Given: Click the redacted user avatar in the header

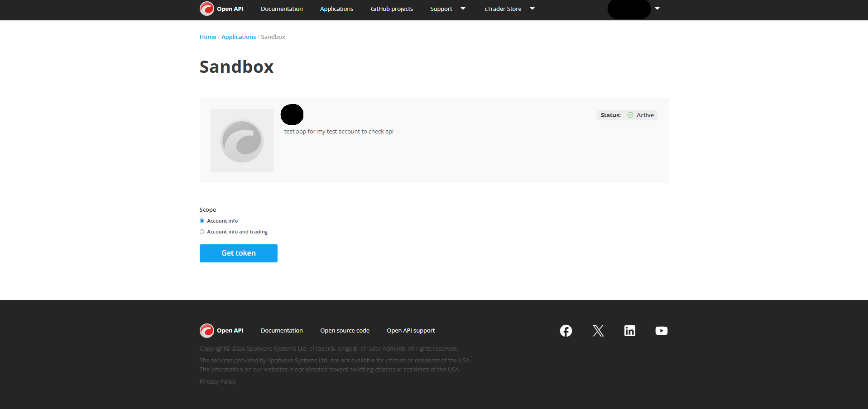Looking at the screenshot, I should pyautogui.click(x=628, y=9).
